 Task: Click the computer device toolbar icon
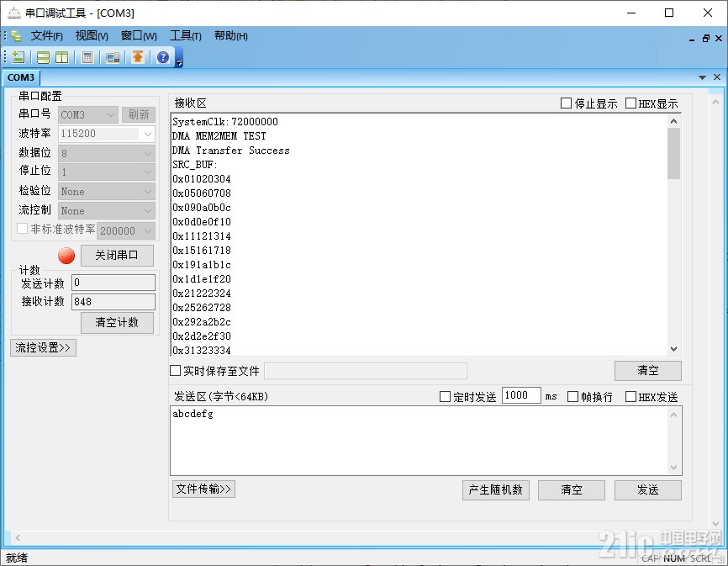click(113, 57)
